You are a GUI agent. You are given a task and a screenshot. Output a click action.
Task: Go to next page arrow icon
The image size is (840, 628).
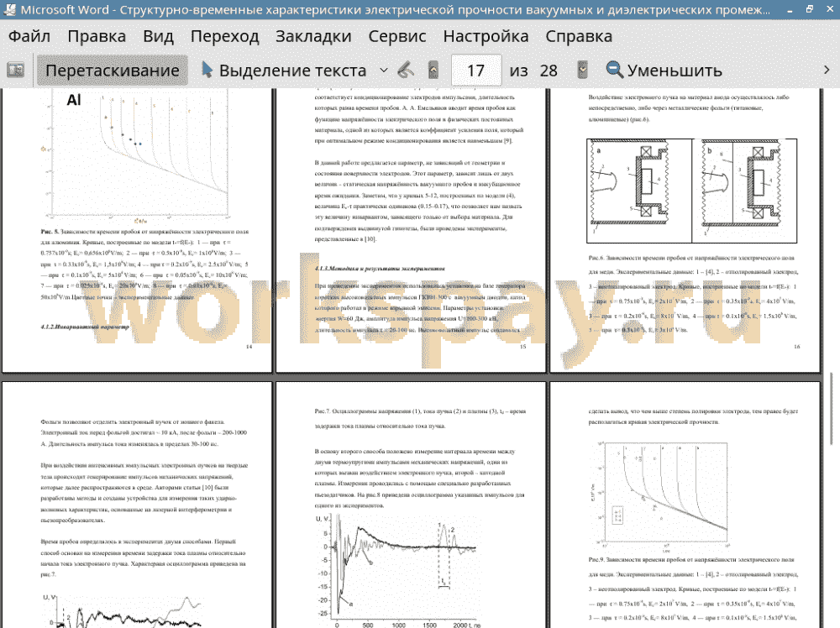click(x=582, y=71)
